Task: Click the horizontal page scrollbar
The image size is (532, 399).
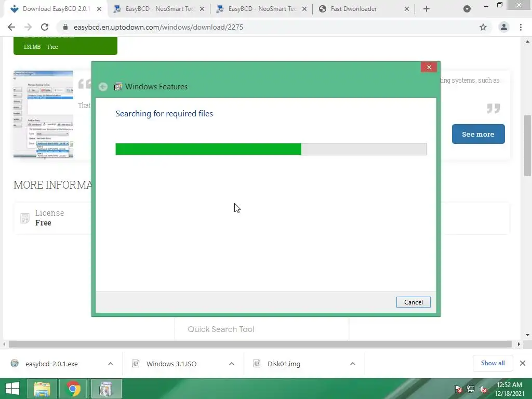Action: tap(260, 344)
